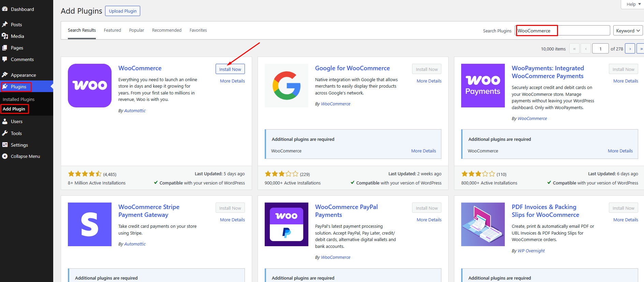Open More Details under WooPayments Install Now

(626, 81)
